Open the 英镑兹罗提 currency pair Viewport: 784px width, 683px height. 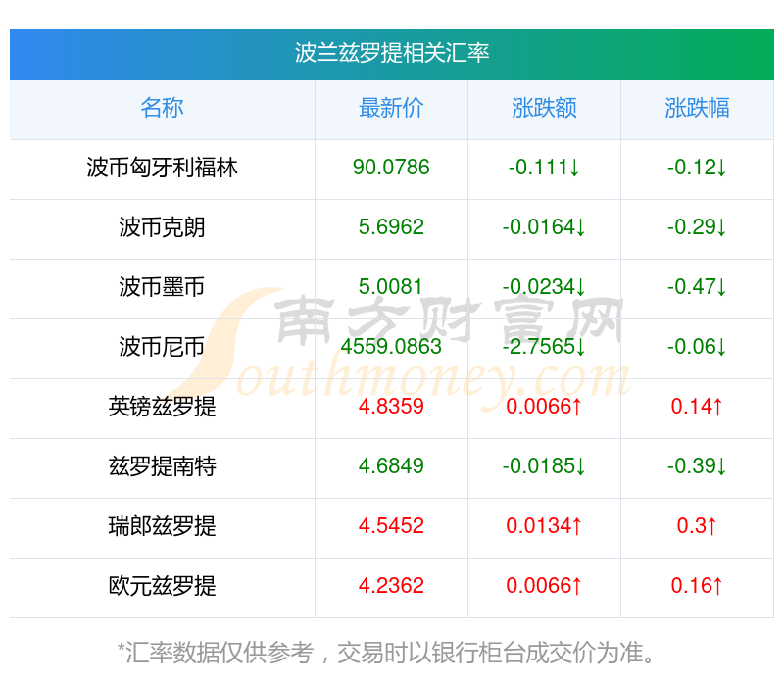click(x=162, y=407)
